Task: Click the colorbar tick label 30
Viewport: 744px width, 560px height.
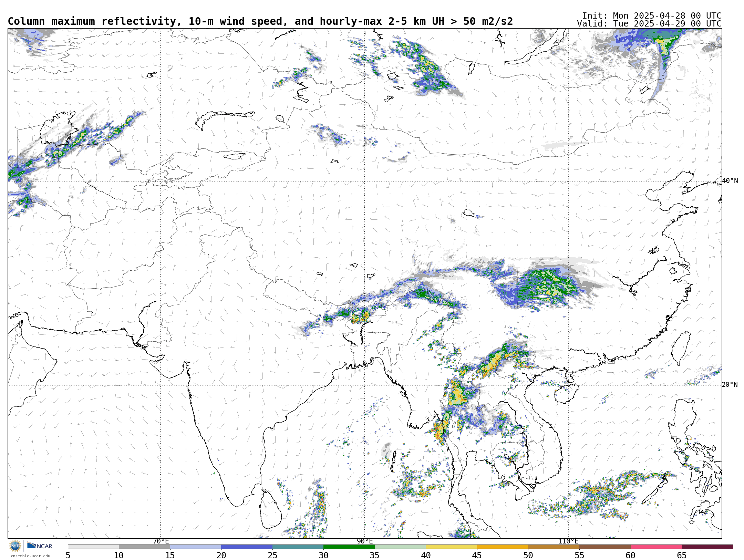Action: click(323, 555)
